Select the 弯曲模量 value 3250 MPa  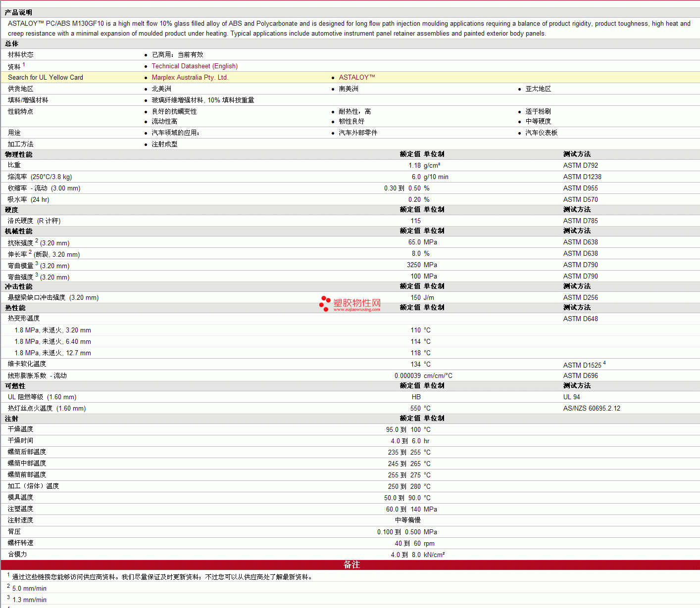[x=422, y=265]
